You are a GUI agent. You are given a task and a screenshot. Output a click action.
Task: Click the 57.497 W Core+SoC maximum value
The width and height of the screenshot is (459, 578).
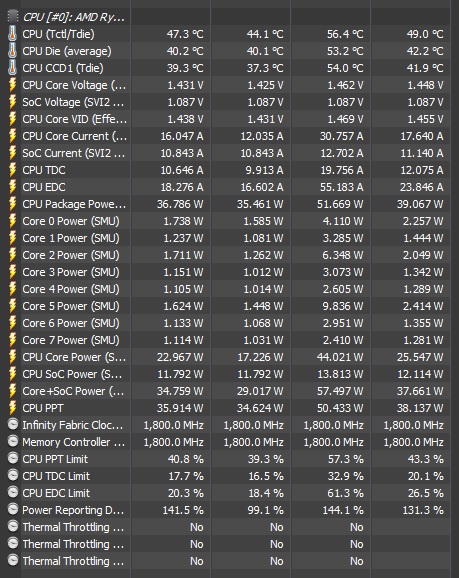(340, 391)
